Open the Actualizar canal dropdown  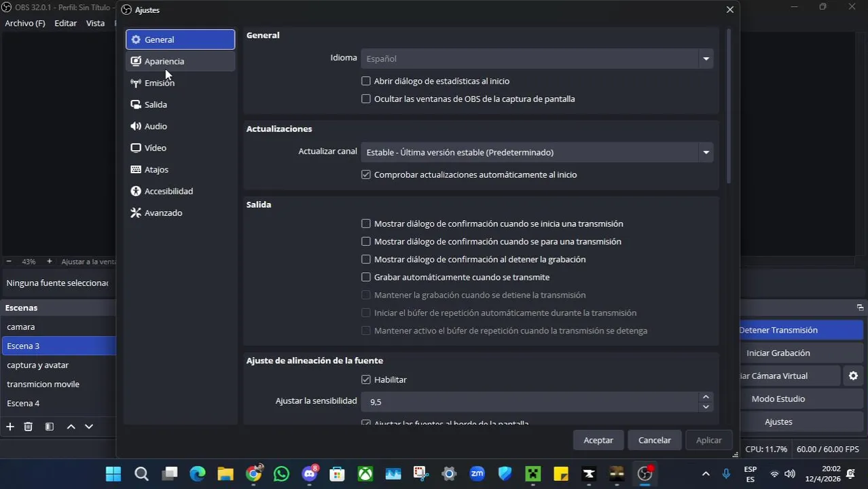pyautogui.click(x=537, y=152)
